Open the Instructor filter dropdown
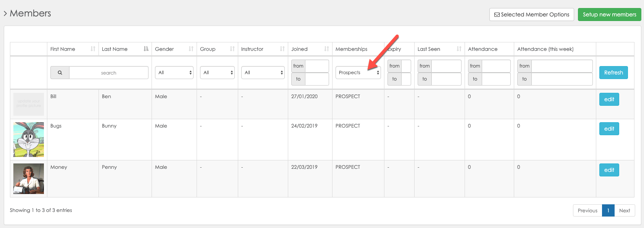This screenshot has width=644, height=228. coord(263,73)
